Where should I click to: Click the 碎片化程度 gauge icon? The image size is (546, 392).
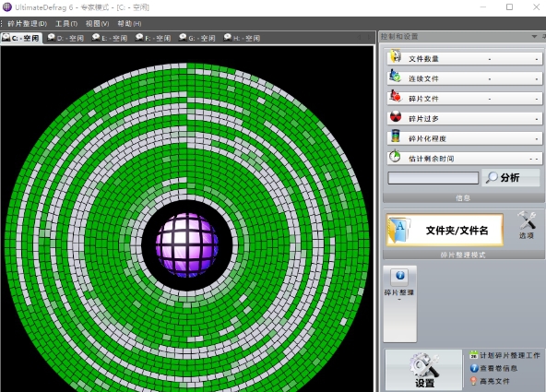point(396,137)
